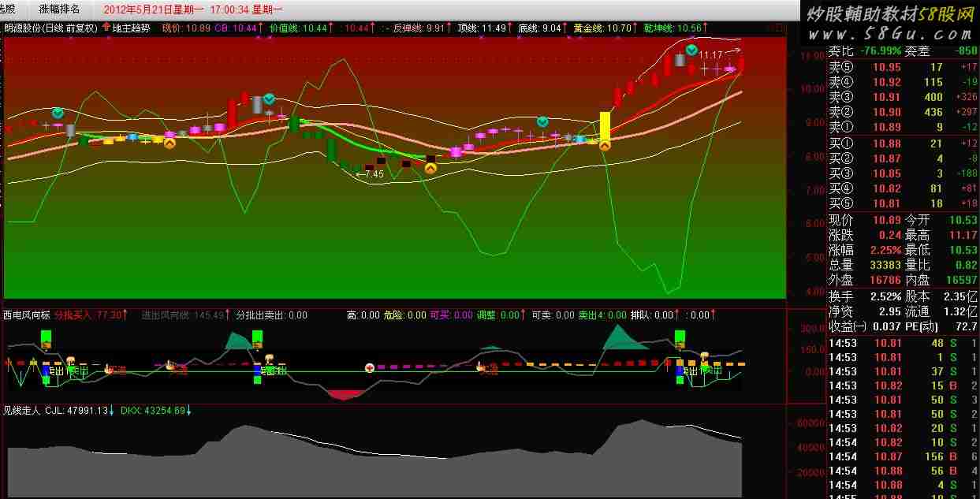This screenshot has height=499, width=980.
Task: Click the 乾坤线: 10.56 label
Action: click(673, 28)
